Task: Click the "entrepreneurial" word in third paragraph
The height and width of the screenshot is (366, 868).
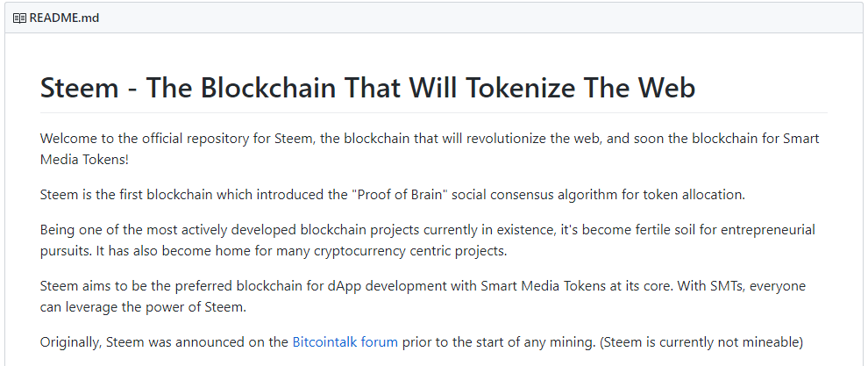Action: click(768, 230)
